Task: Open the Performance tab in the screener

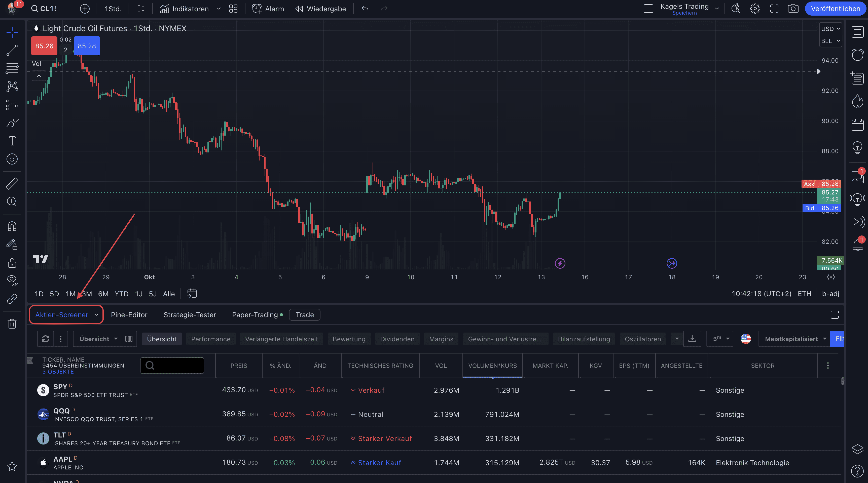Action: click(211, 339)
